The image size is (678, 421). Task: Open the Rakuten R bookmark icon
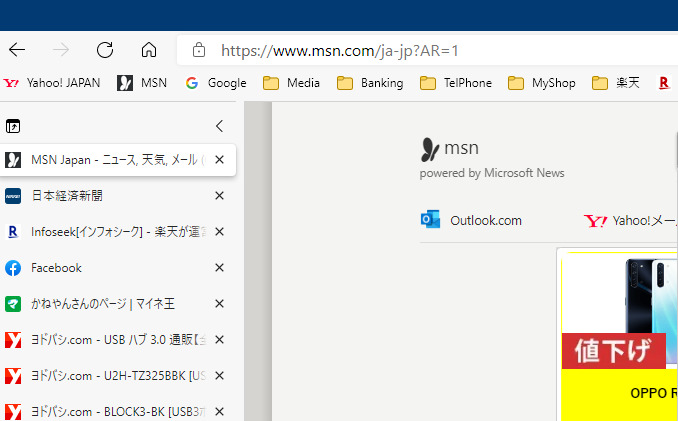coord(664,83)
